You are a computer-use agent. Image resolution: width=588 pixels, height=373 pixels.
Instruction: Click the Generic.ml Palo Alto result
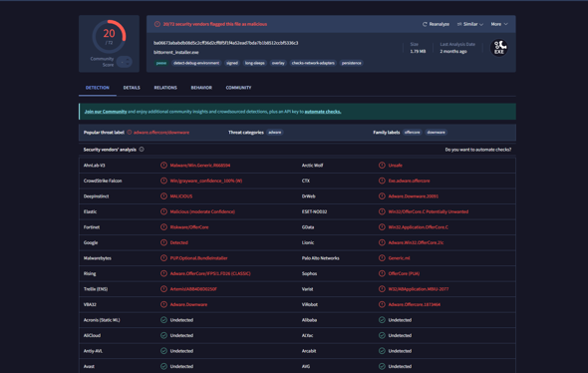coord(399,258)
